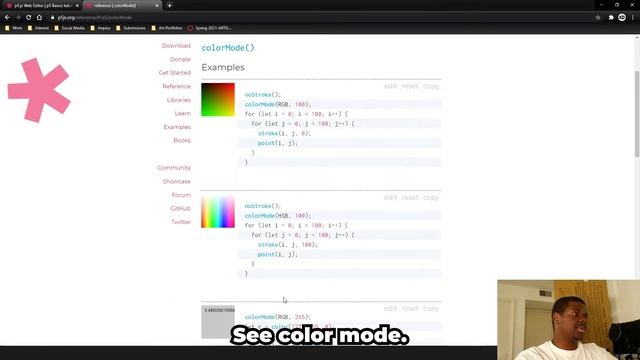This screenshot has height=360, width=640.
Task: Open the Books sidebar link
Action: [182, 140]
